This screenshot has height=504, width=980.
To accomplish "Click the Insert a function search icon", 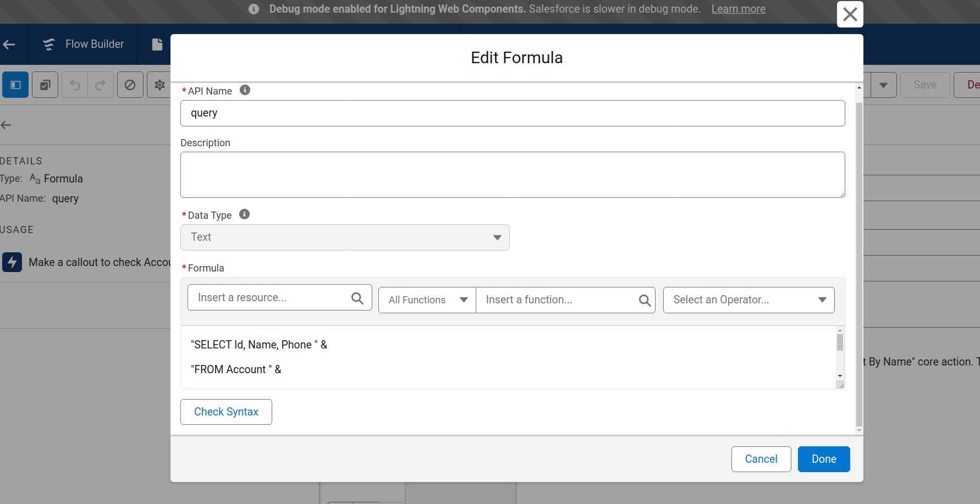I will [x=644, y=300].
